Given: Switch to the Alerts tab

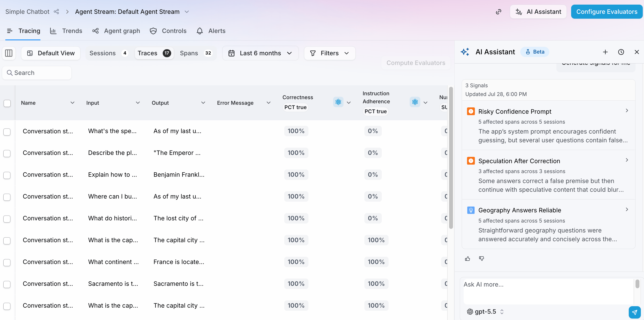Looking at the screenshot, I should pos(211,31).
